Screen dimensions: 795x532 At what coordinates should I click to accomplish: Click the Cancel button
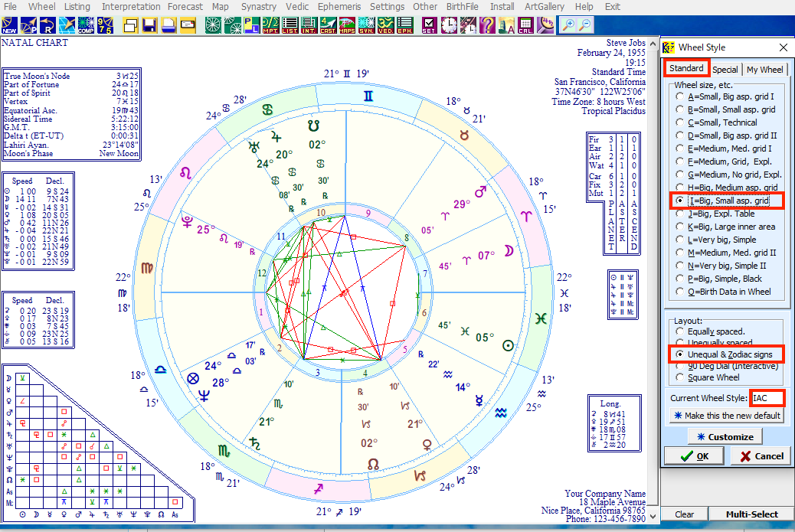(761, 456)
